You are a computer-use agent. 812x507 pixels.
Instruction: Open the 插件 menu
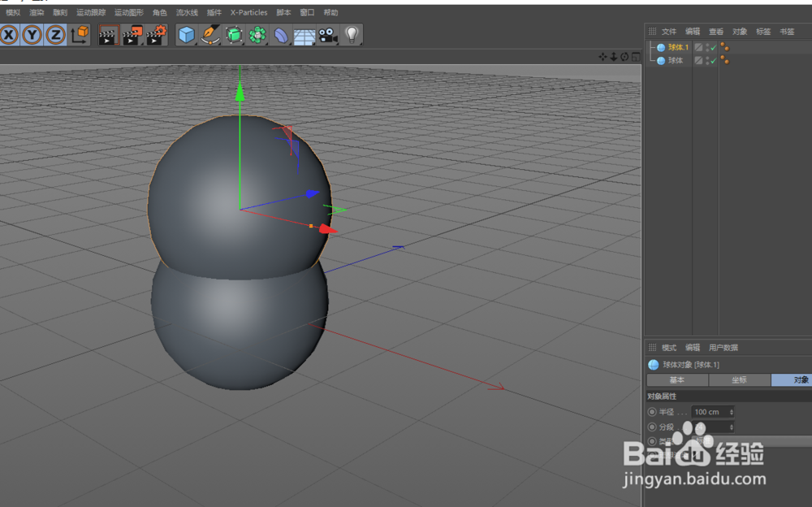point(214,12)
